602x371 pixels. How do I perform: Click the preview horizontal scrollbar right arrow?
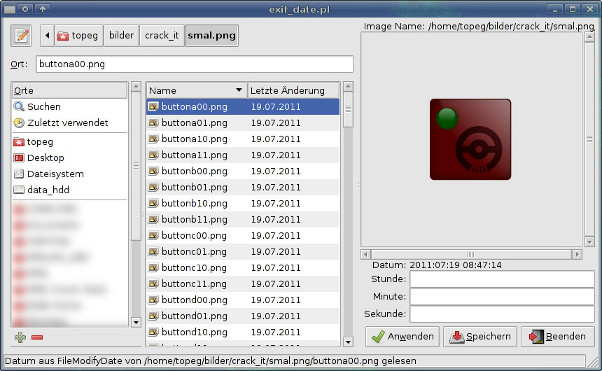(577, 254)
